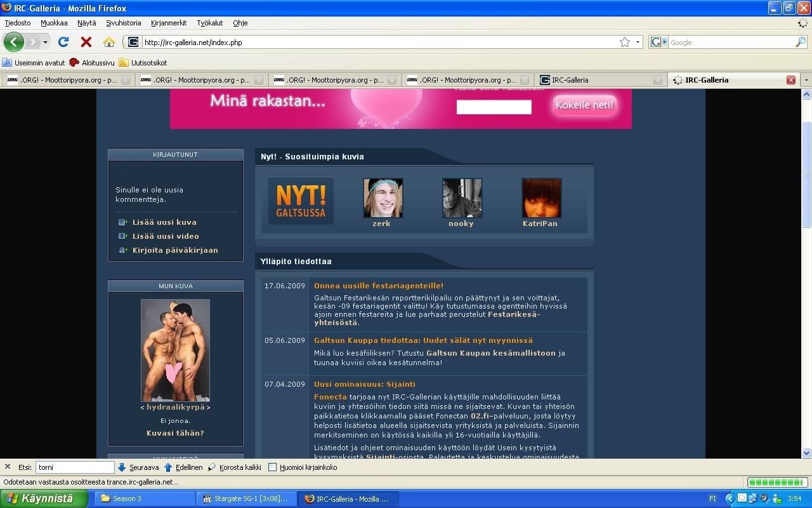Go to home page via house icon

(x=109, y=43)
